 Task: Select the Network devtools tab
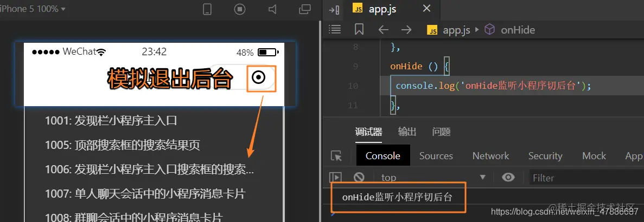490,155
